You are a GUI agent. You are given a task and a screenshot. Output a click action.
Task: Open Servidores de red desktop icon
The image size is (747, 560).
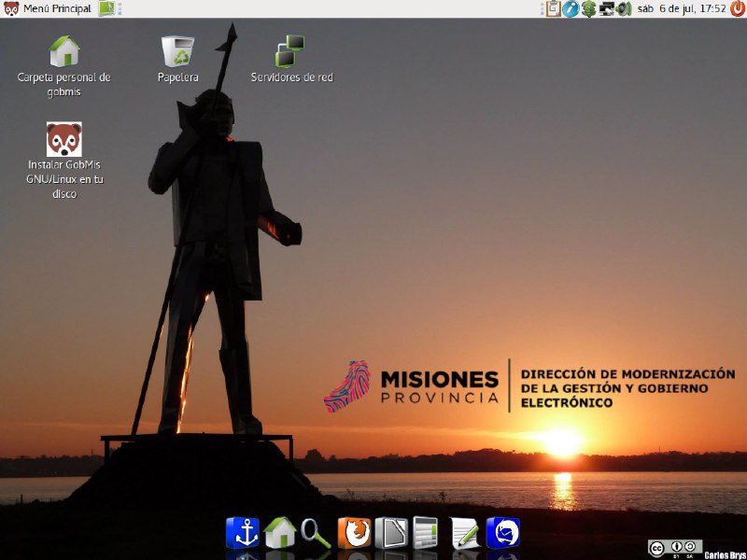point(291,51)
